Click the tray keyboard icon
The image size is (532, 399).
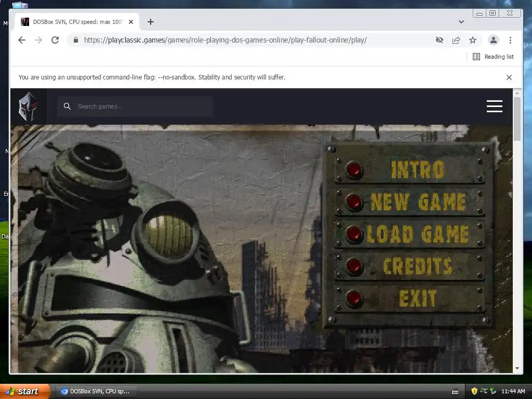click(x=455, y=392)
